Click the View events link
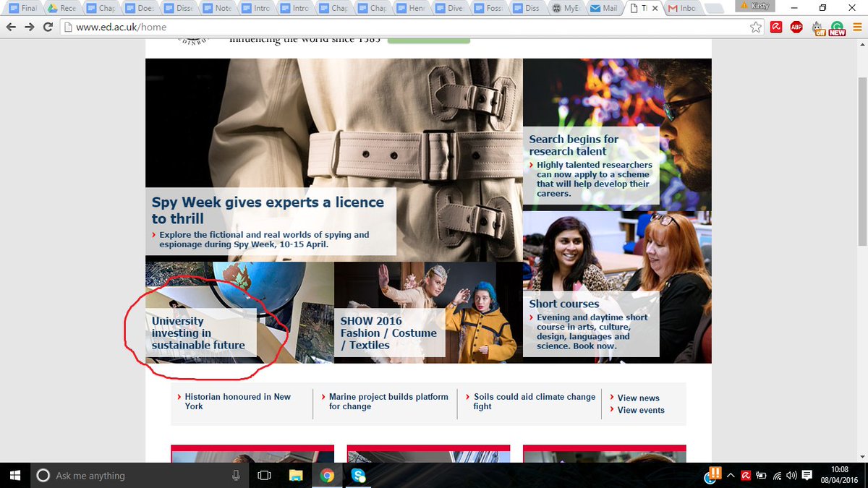Viewport: 868px width, 488px height. point(641,410)
